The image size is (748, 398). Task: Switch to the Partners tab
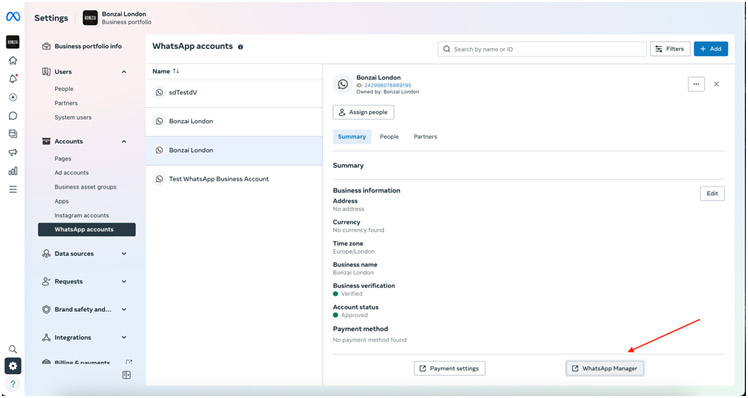[x=425, y=136]
